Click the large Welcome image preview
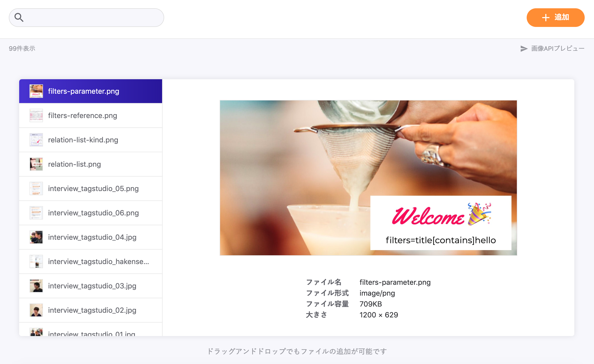Image resolution: width=594 pixels, height=364 pixels. point(368,178)
